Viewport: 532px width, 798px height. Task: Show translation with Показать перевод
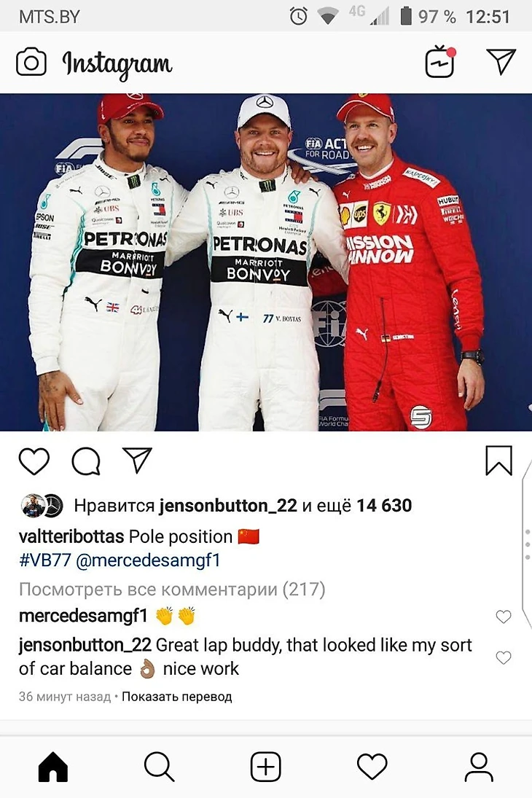pos(176,697)
